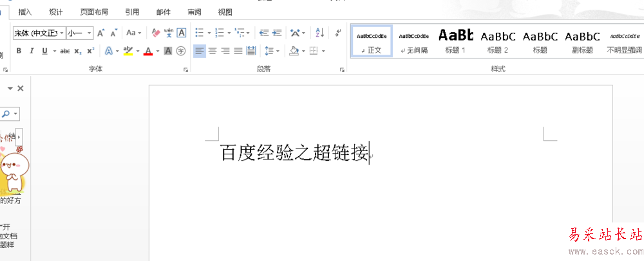Toggle subscript formatting

pos(78,51)
